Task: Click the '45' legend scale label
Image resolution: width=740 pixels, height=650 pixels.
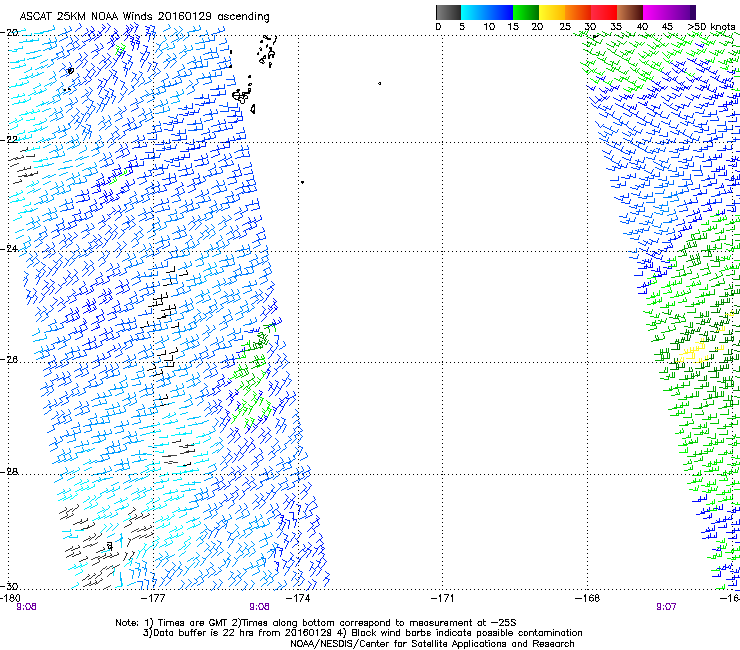Action: pos(667,27)
